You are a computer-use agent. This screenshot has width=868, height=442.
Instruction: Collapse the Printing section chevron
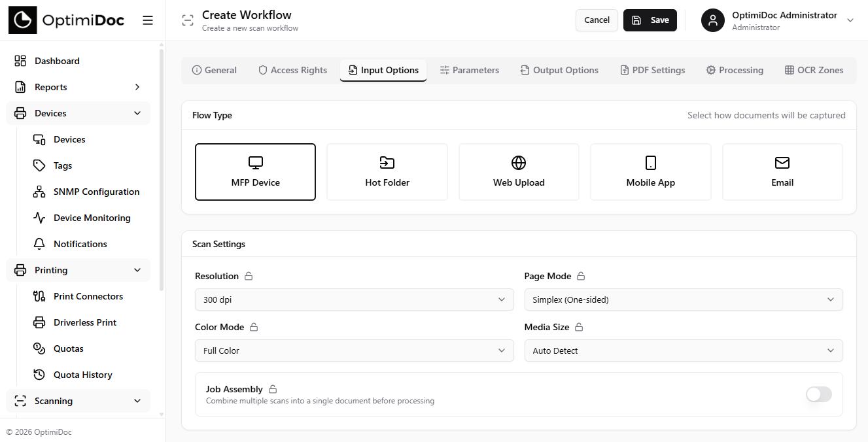coord(137,270)
